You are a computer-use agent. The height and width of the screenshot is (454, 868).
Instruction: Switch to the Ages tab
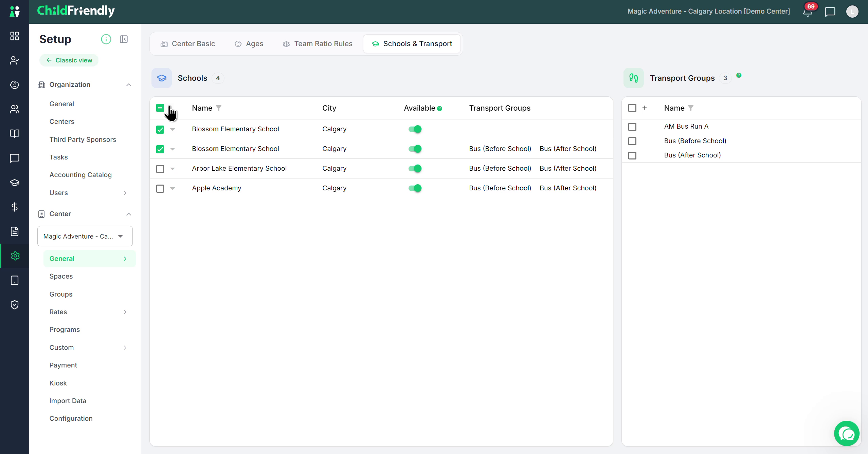(x=249, y=44)
